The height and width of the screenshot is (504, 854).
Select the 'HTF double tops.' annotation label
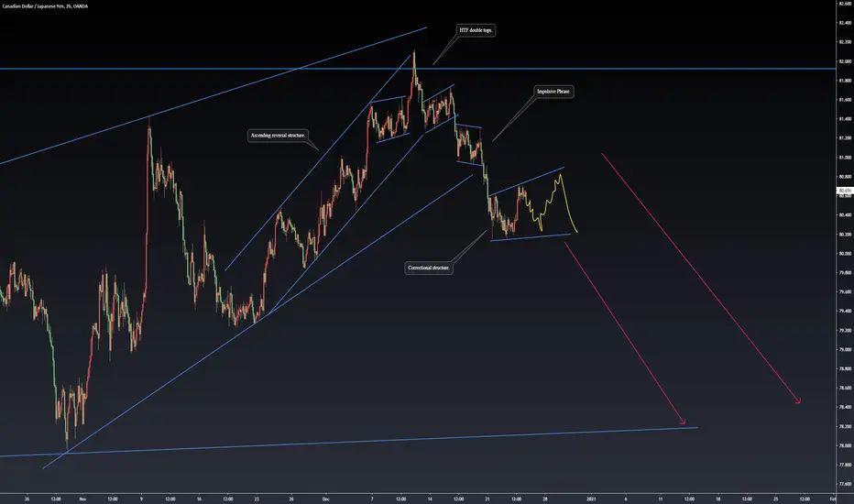coord(476,30)
